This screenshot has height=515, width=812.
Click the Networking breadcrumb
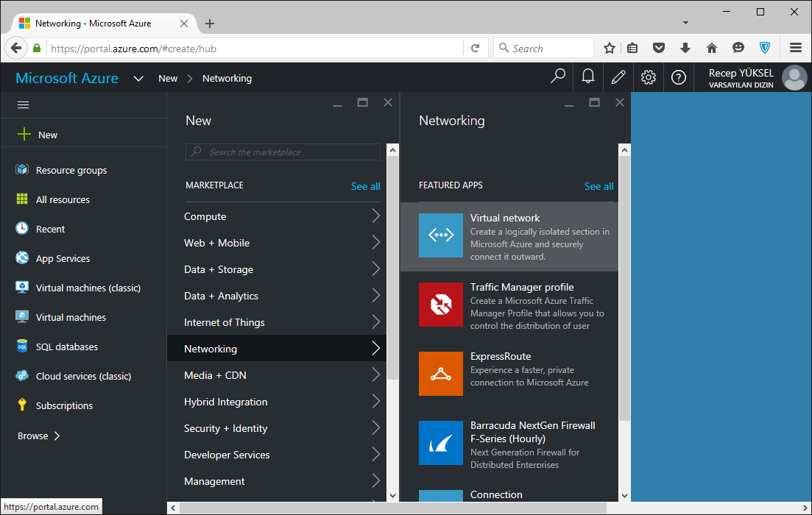[x=227, y=78]
